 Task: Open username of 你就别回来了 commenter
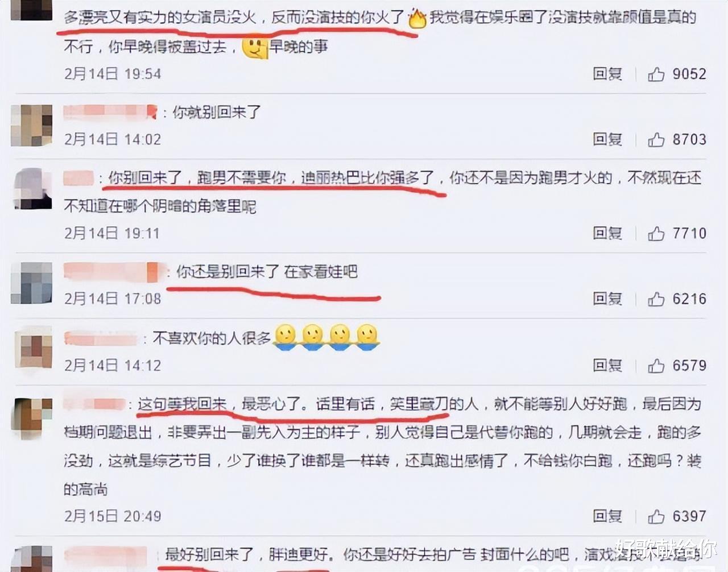click(110, 112)
